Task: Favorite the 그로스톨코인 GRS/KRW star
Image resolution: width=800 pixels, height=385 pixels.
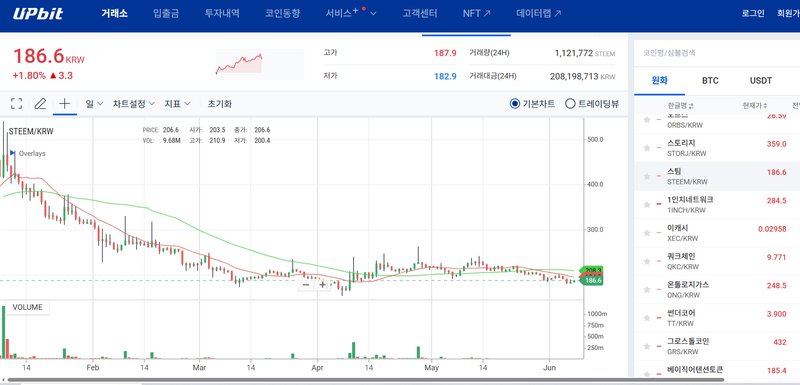Action: (646, 347)
